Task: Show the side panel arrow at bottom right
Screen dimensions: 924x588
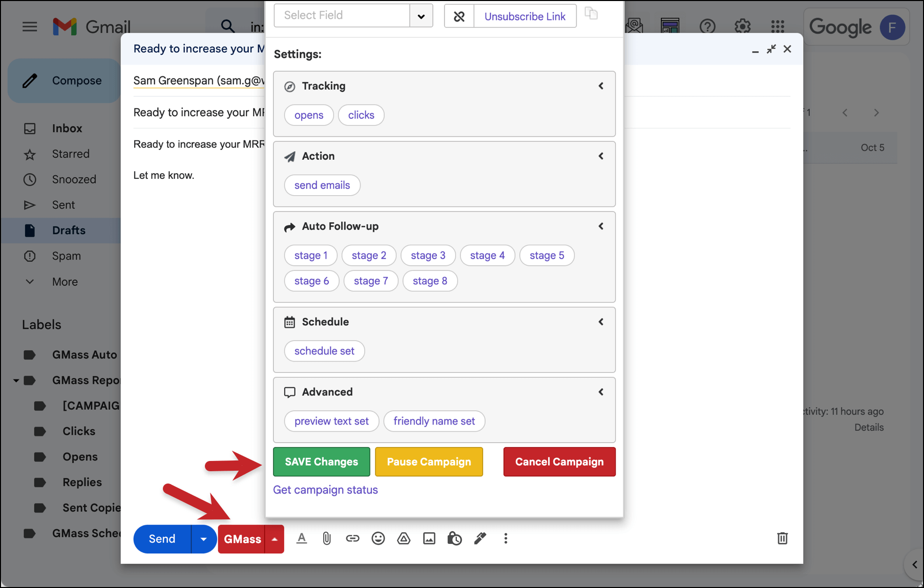Action: point(914,565)
